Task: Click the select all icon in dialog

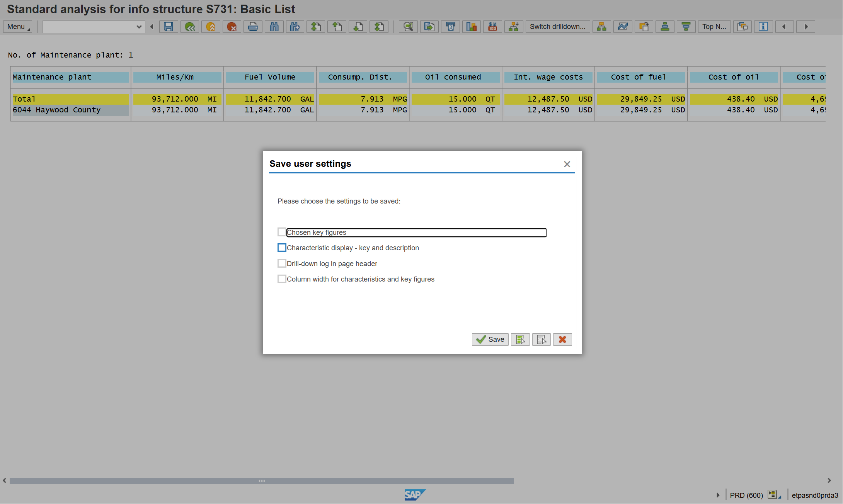Action: 520,339
